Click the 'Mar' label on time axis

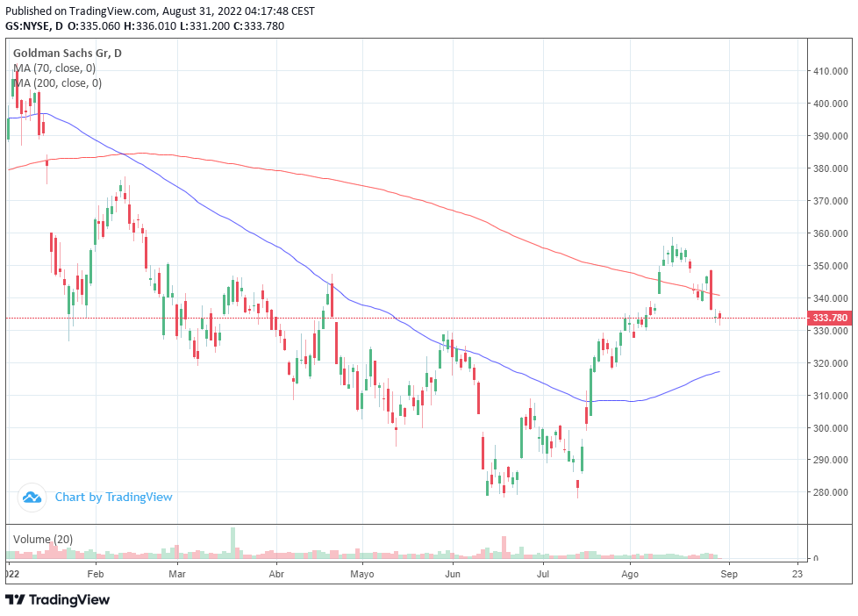[x=176, y=574]
